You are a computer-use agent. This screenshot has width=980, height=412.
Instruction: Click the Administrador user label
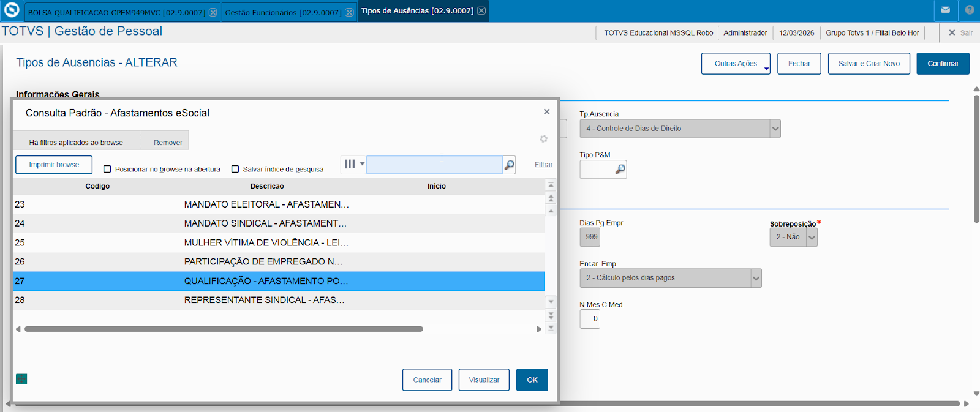(745, 33)
